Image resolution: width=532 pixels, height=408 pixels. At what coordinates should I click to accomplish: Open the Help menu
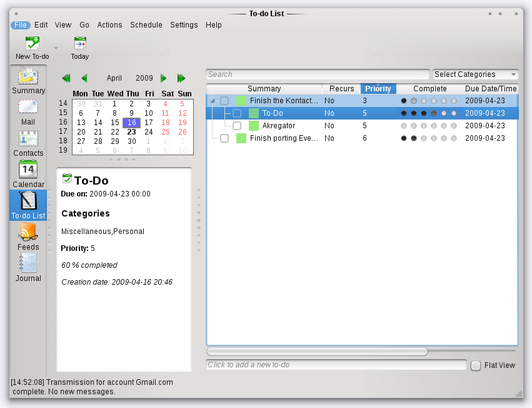click(213, 25)
